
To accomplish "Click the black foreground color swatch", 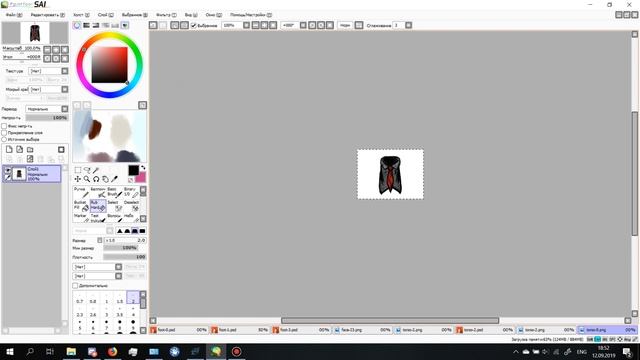I will point(133,171).
